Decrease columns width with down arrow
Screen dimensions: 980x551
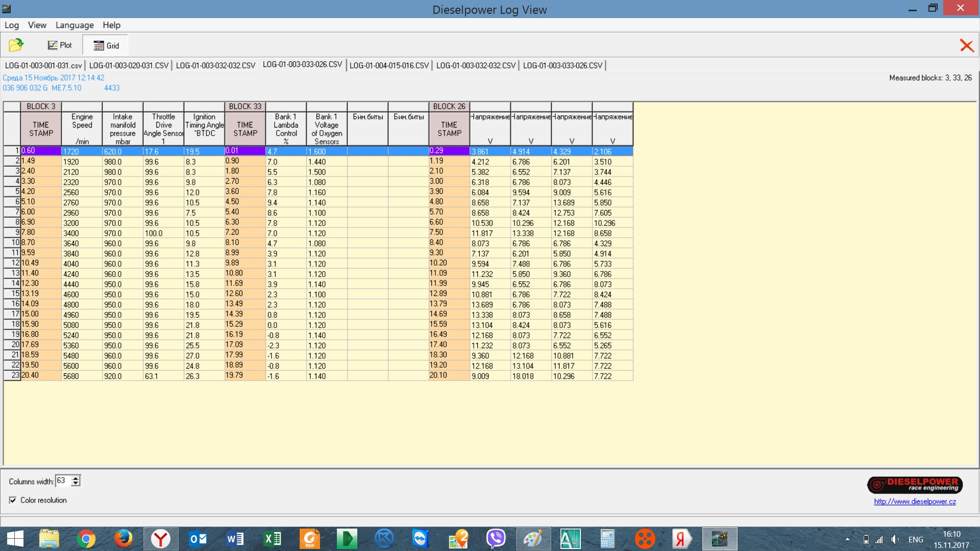[x=76, y=483]
